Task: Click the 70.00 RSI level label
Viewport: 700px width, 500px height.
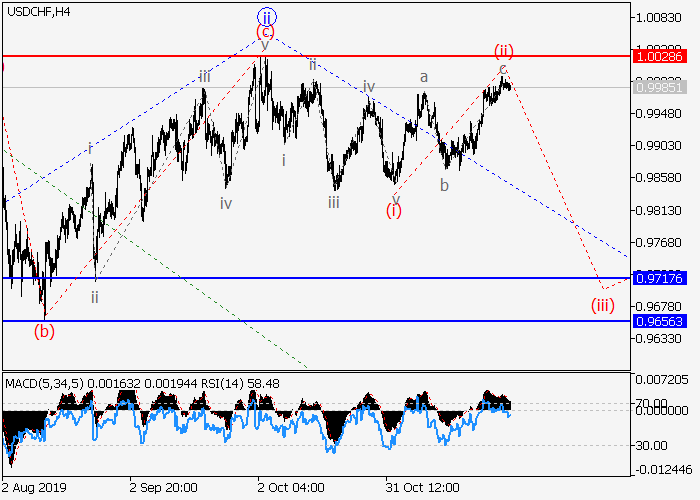Action: point(655,403)
